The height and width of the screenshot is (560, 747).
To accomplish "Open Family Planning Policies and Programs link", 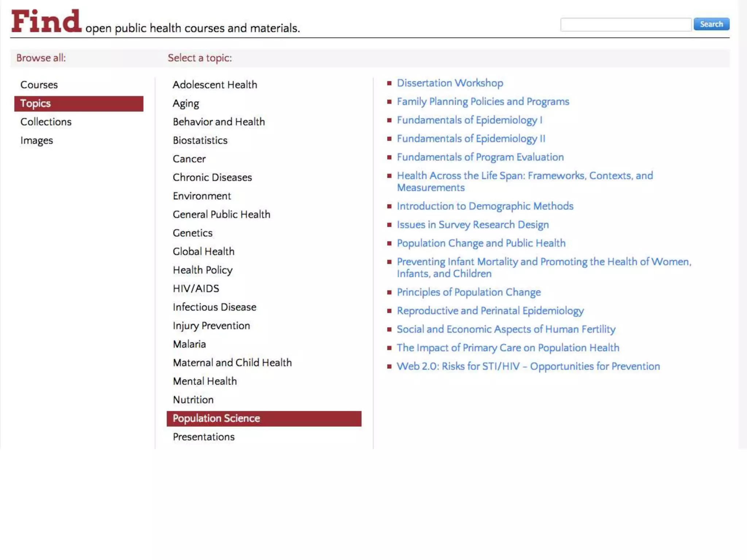I will [x=483, y=102].
